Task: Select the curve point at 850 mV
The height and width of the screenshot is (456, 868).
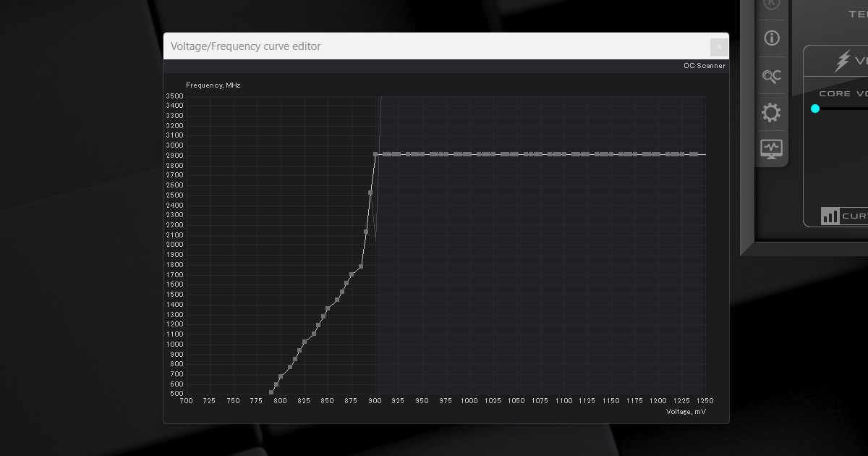Action: 328,308
